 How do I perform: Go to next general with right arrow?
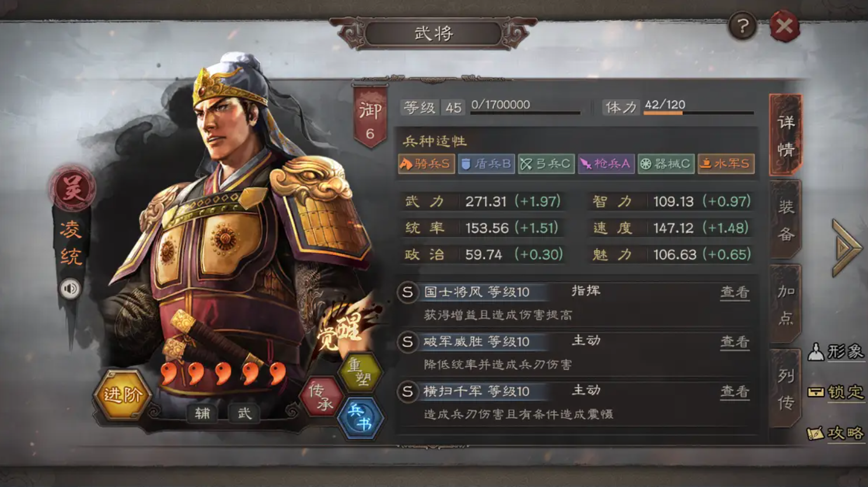[x=846, y=248]
